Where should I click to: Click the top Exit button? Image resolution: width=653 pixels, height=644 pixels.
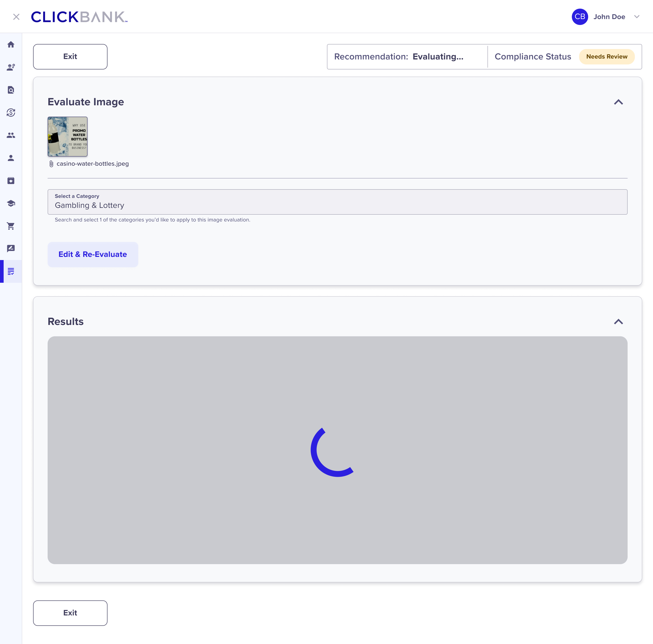click(x=70, y=57)
